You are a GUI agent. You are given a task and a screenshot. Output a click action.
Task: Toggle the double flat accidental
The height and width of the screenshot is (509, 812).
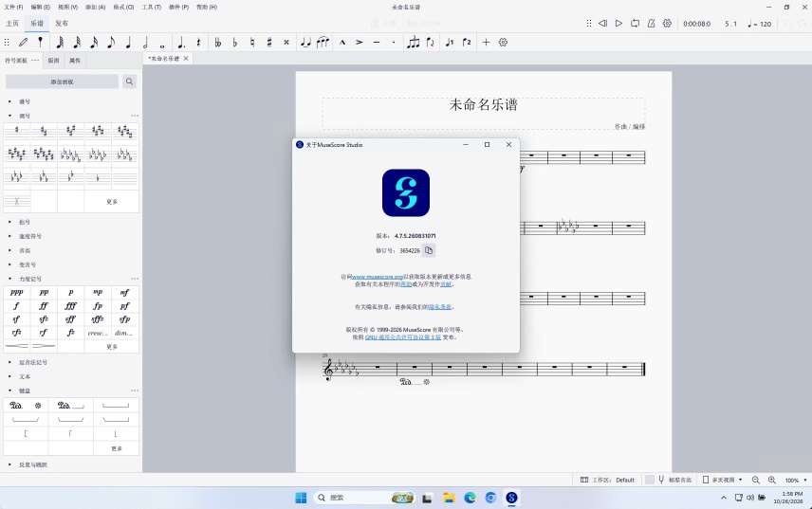(217, 43)
